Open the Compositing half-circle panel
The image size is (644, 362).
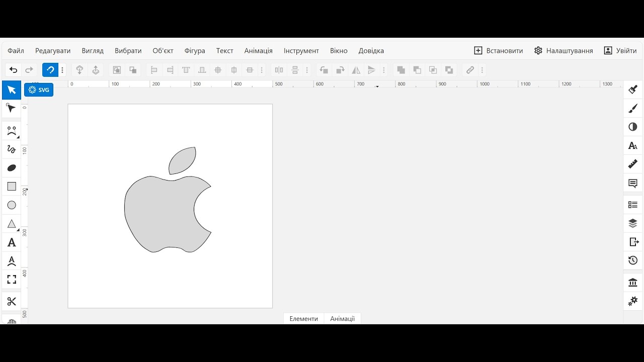(x=633, y=127)
